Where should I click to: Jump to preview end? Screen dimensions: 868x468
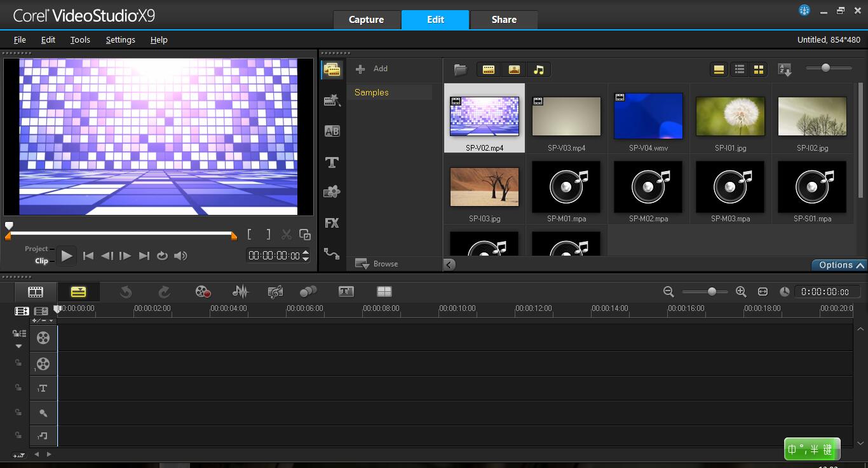coord(144,256)
